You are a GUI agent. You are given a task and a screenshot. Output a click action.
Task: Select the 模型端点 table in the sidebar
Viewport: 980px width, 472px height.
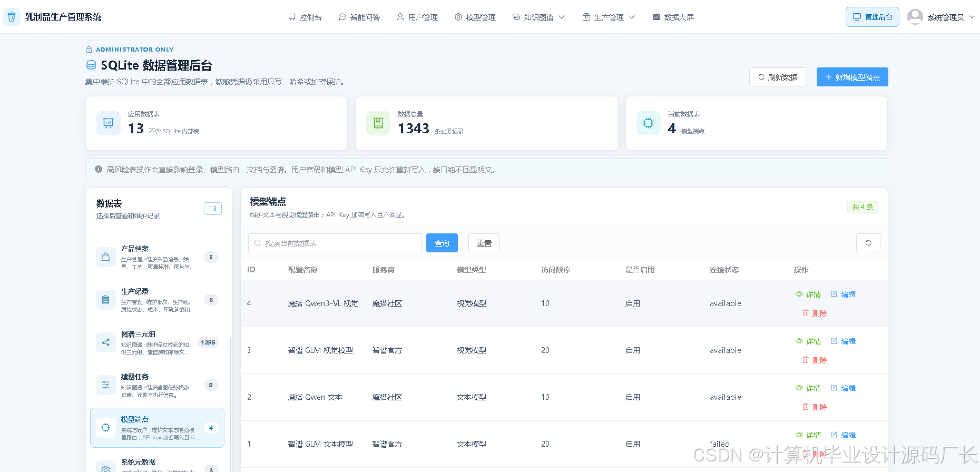157,428
